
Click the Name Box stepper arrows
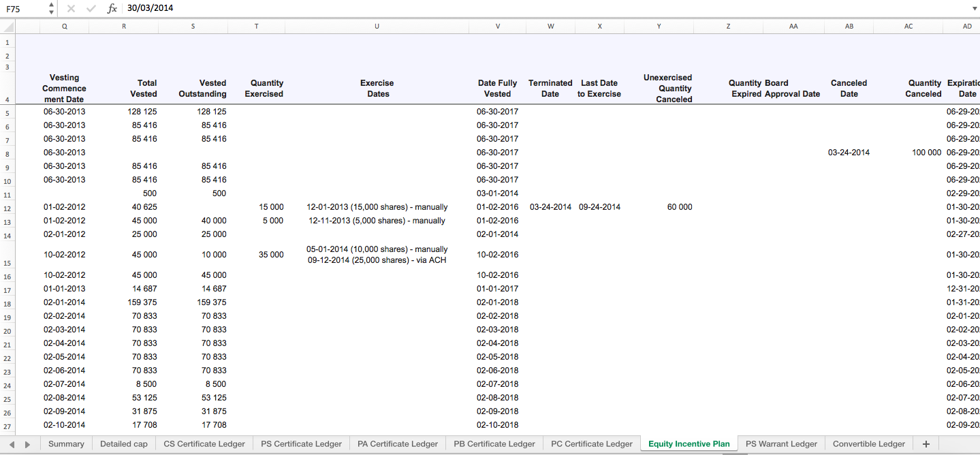pyautogui.click(x=52, y=8)
